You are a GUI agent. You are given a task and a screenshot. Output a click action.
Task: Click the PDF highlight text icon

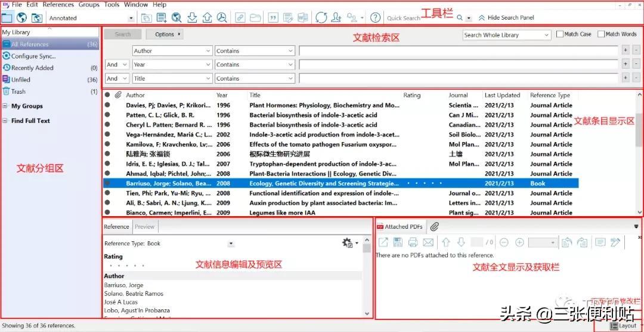[x=615, y=242]
